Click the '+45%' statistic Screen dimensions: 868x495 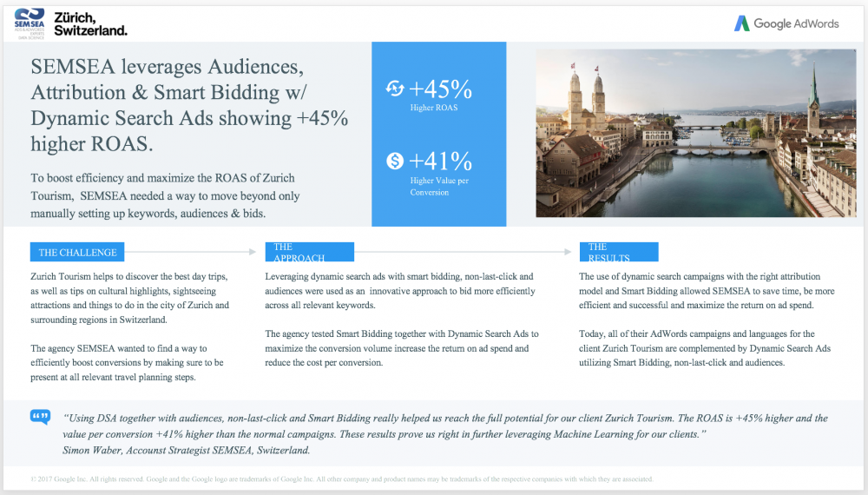[440, 89]
